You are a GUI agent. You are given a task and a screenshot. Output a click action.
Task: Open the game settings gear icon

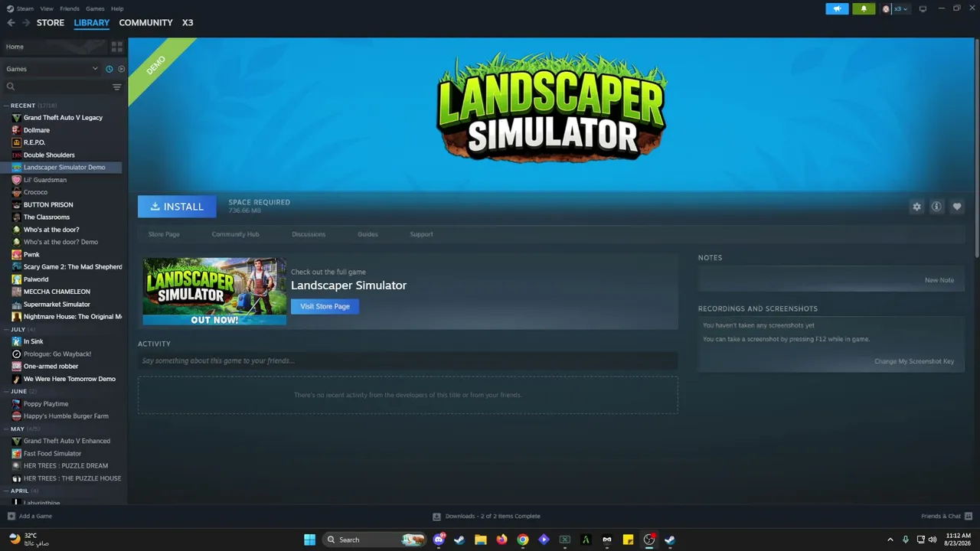916,207
